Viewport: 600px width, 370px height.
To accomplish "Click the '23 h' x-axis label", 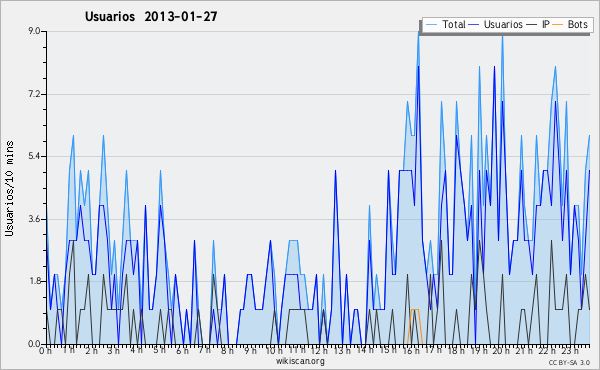I will click(x=570, y=350).
